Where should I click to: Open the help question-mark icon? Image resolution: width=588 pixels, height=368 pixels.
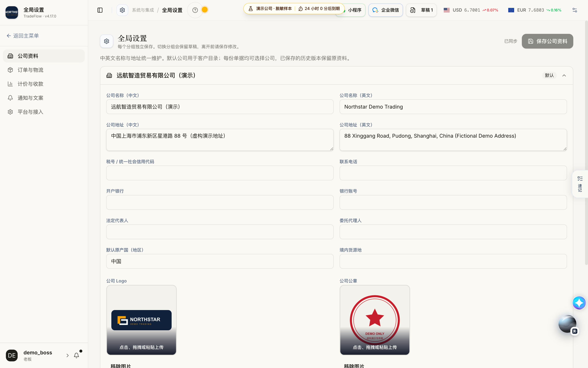tap(195, 10)
